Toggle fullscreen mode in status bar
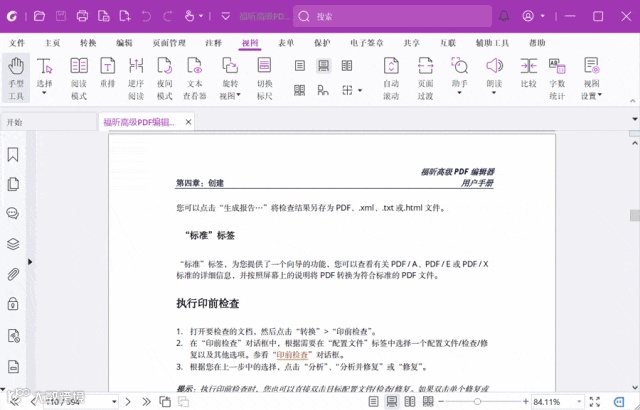 [595, 401]
